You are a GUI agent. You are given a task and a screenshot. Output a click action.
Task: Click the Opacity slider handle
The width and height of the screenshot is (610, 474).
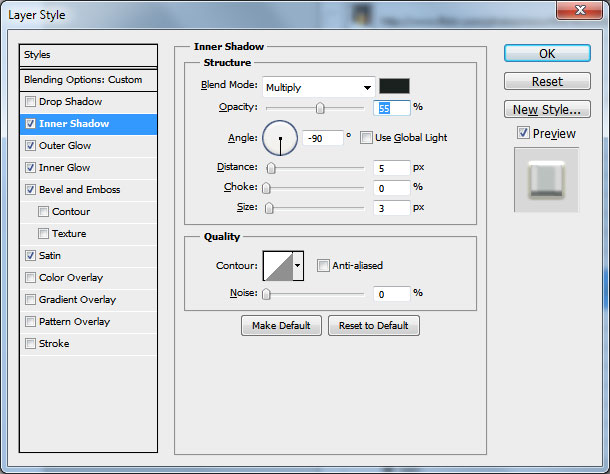320,108
